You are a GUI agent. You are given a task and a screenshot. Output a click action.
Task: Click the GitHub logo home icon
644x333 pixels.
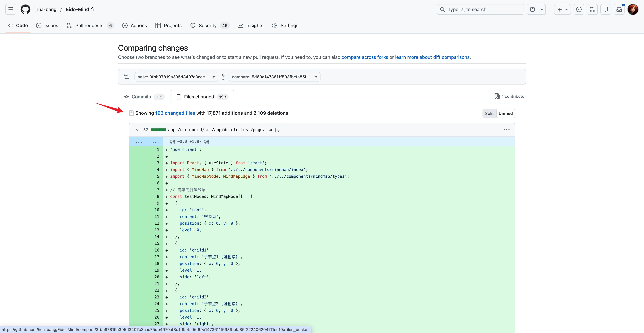coord(25,10)
